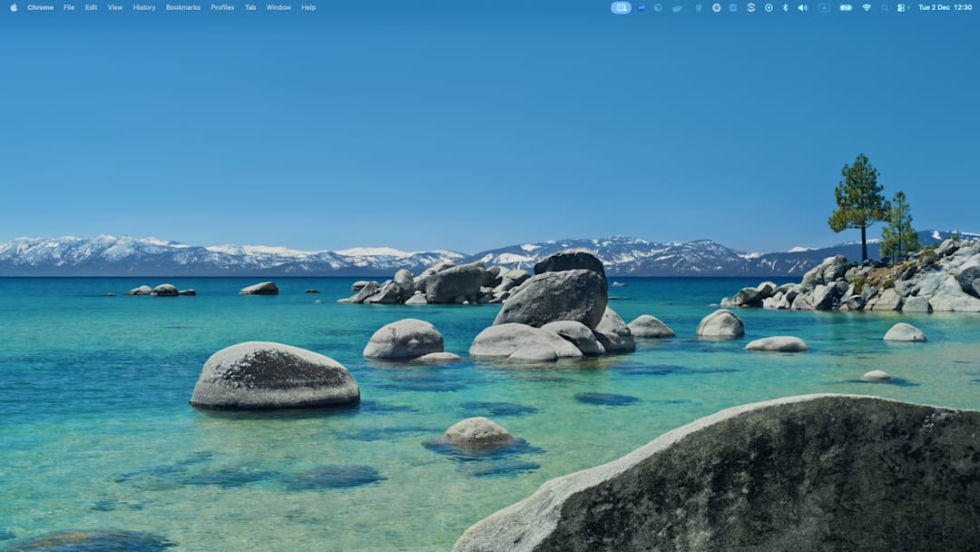Click the S-shaped status icon
The height and width of the screenshot is (552, 980).
click(x=750, y=7)
